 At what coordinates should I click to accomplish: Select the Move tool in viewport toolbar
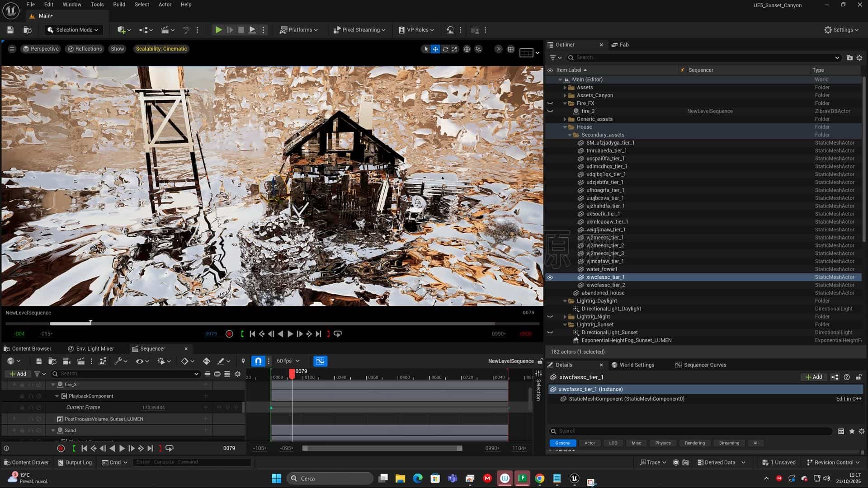click(x=435, y=49)
